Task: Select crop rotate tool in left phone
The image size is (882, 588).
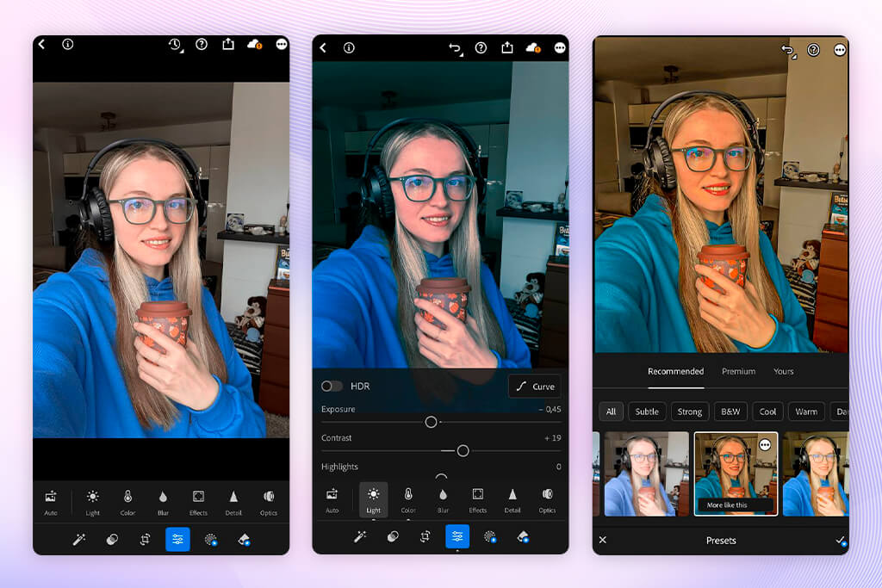Action: tap(145, 540)
